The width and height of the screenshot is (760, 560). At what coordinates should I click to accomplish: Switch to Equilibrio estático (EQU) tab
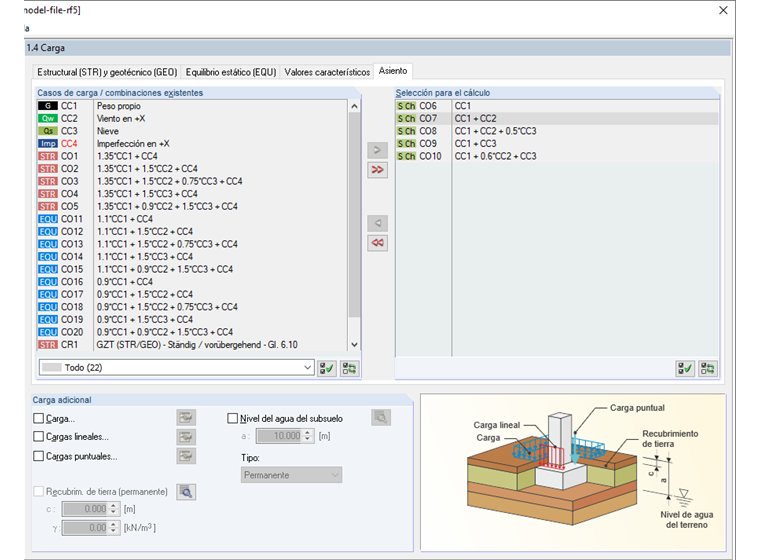pos(231,72)
